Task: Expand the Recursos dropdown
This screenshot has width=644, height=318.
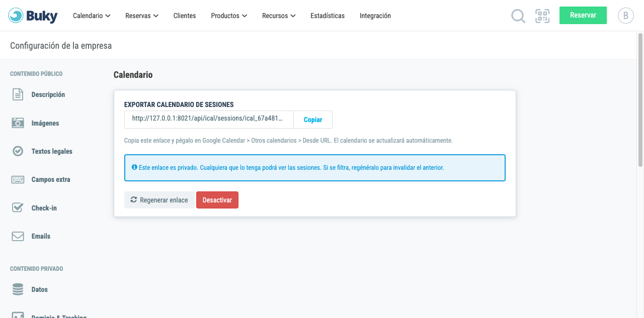Action: pos(279,16)
